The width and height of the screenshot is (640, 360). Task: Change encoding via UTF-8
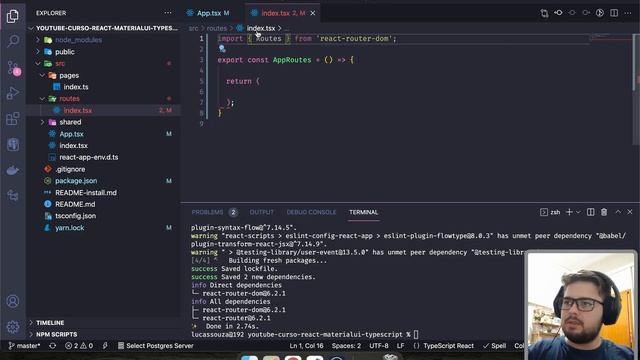tap(379, 346)
